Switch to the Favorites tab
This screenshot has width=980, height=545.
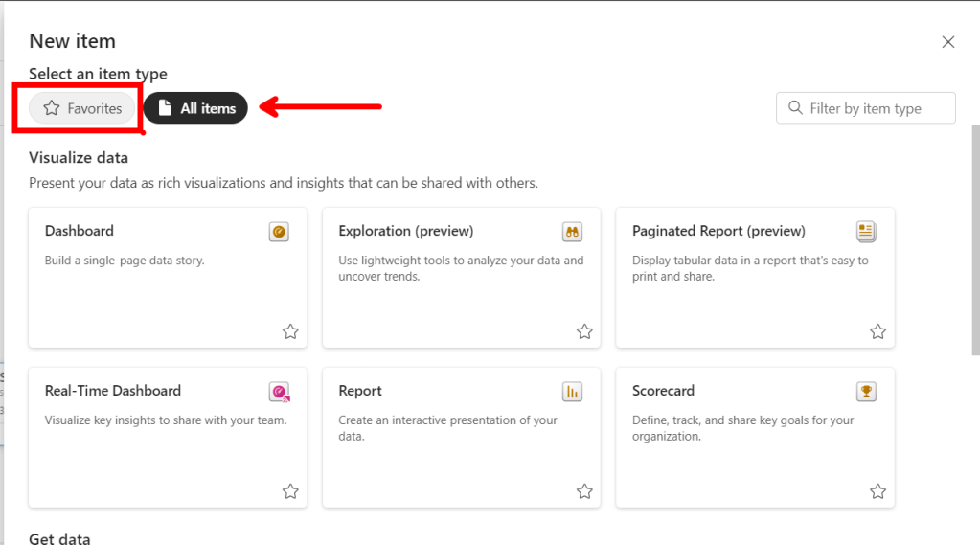(82, 108)
